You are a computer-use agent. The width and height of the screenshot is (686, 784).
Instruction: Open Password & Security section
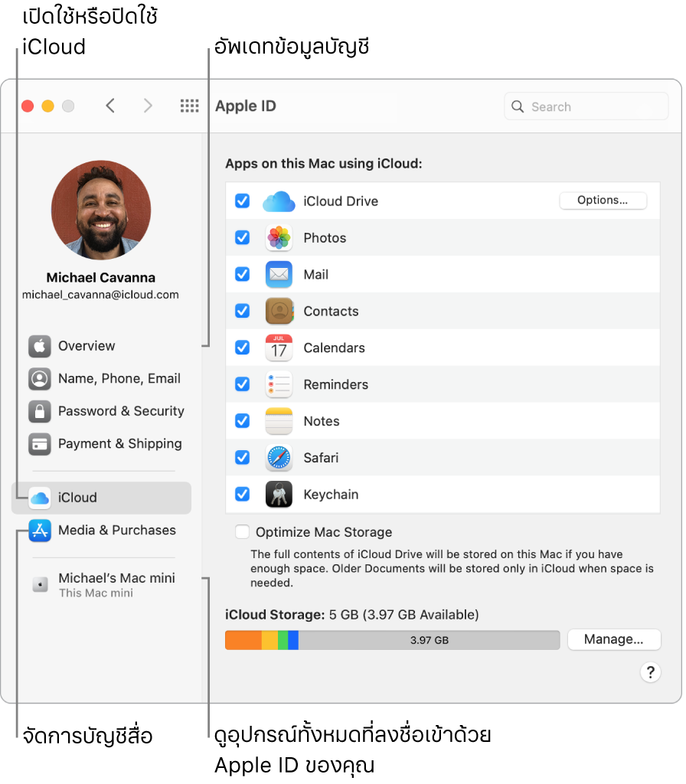click(x=101, y=411)
